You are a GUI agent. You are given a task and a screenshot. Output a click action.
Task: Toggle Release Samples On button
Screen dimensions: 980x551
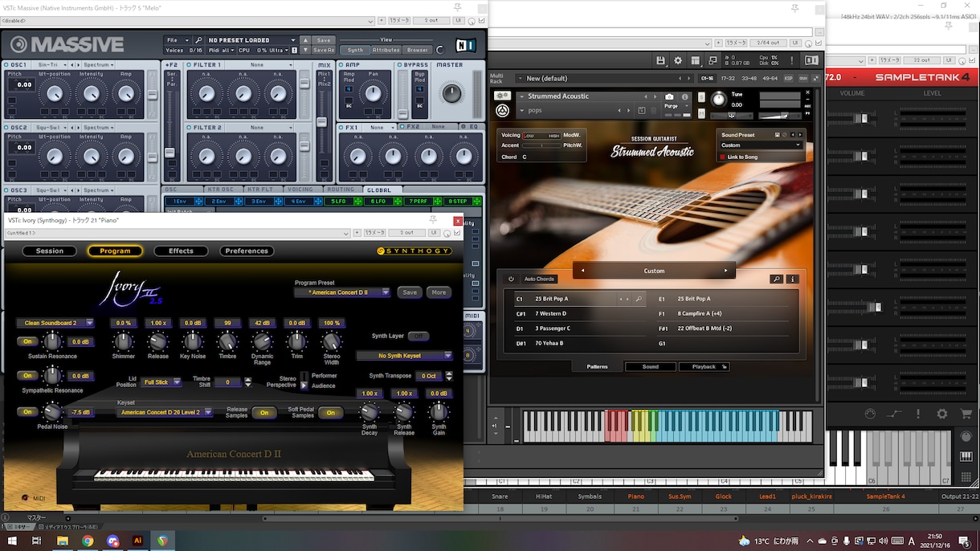click(x=264, y=413)
